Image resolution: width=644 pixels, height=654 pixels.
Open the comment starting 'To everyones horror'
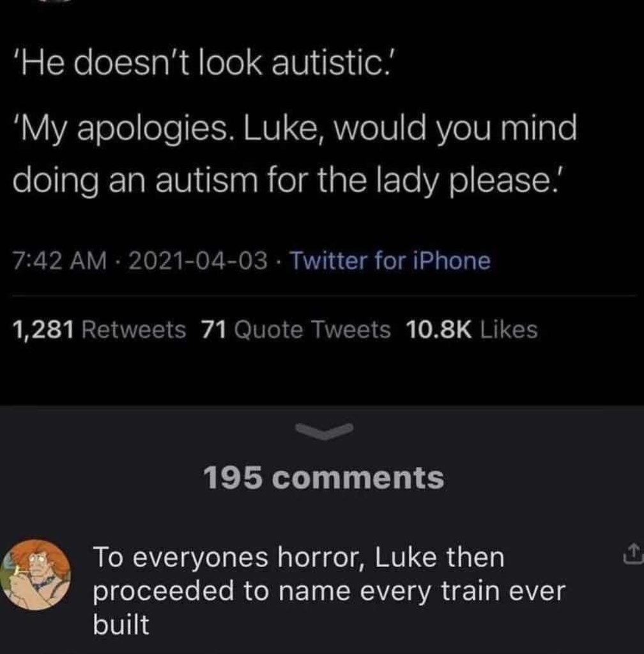(x=329, y=590)
